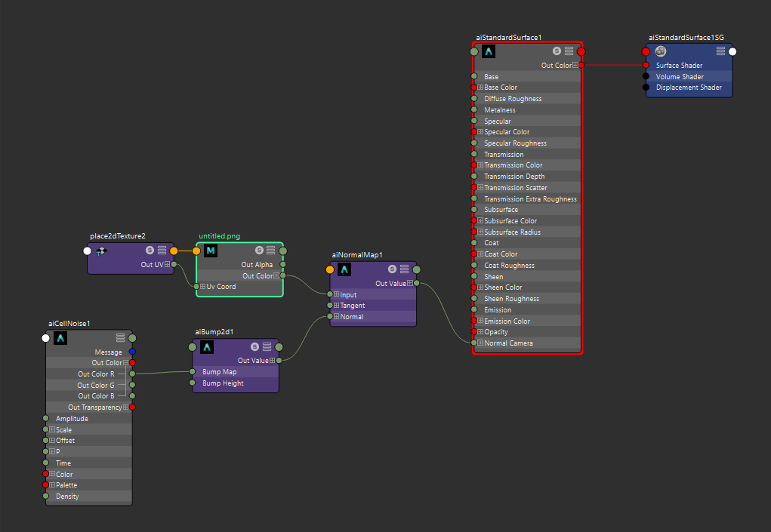The height and width of the screenshot is (532, 771).
Task: Select the untitled.png node title
Action: point(219,236)
